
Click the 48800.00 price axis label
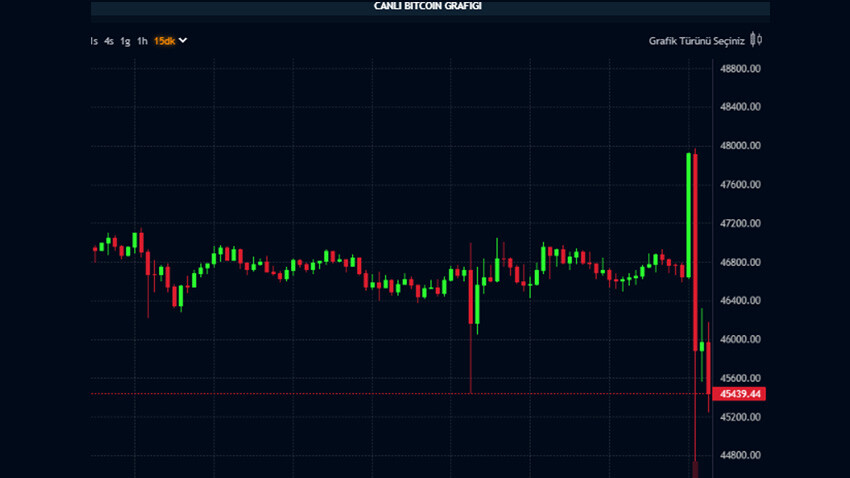tap(741, 69)
